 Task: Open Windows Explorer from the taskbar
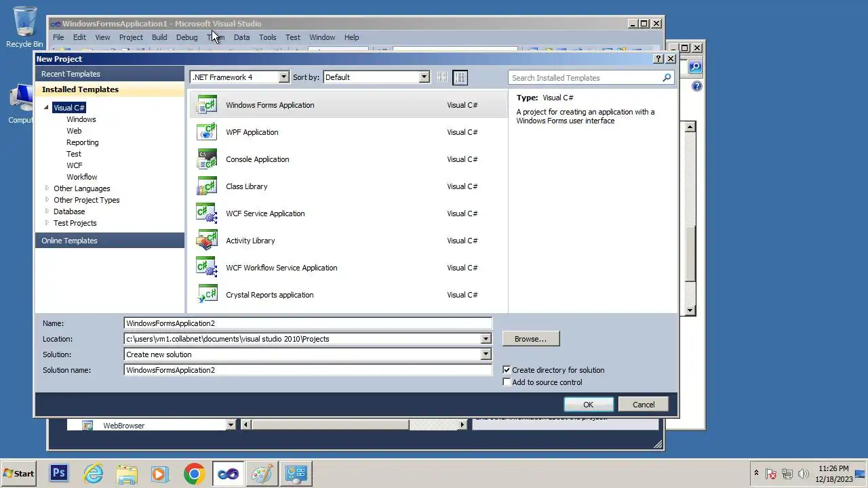coord(127,474)
